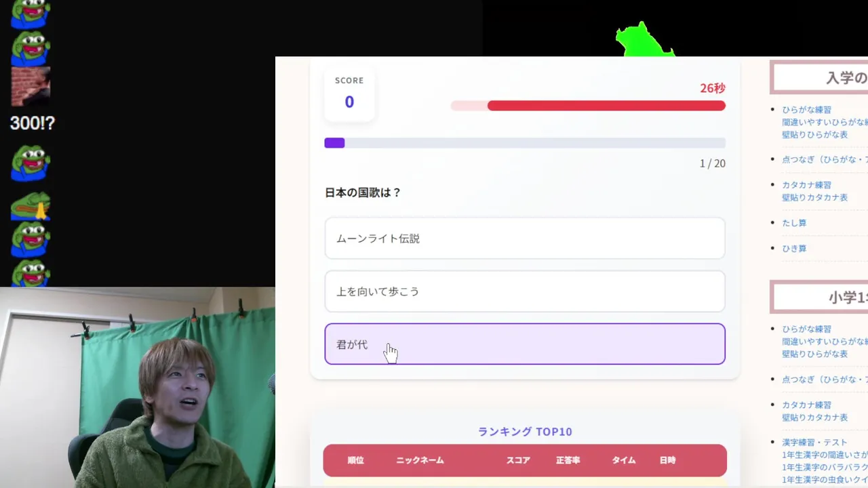Open 壁貼りひらがな表 link under 小学1 heading

pos(814,354)
